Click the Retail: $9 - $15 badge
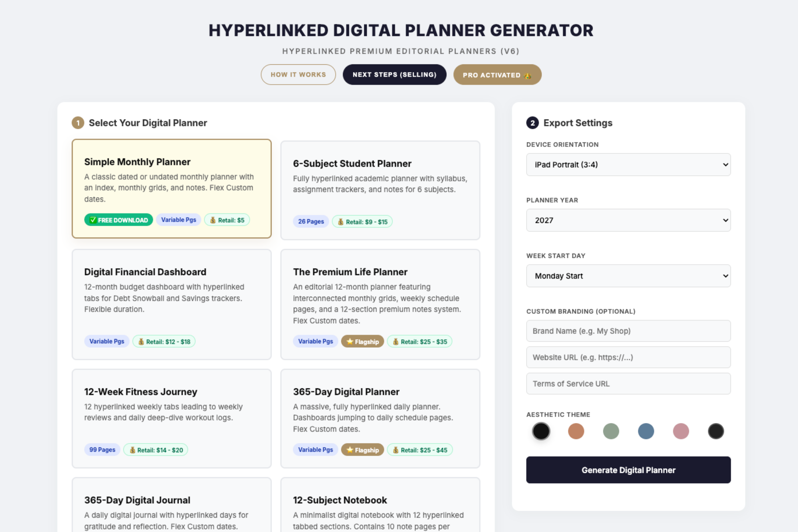 tap(362, 222)
